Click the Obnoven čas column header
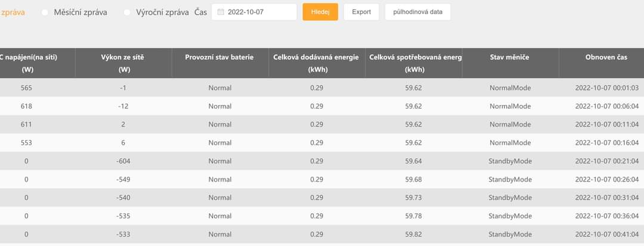The height and width of the screenshot is (246, 644). 606,57
